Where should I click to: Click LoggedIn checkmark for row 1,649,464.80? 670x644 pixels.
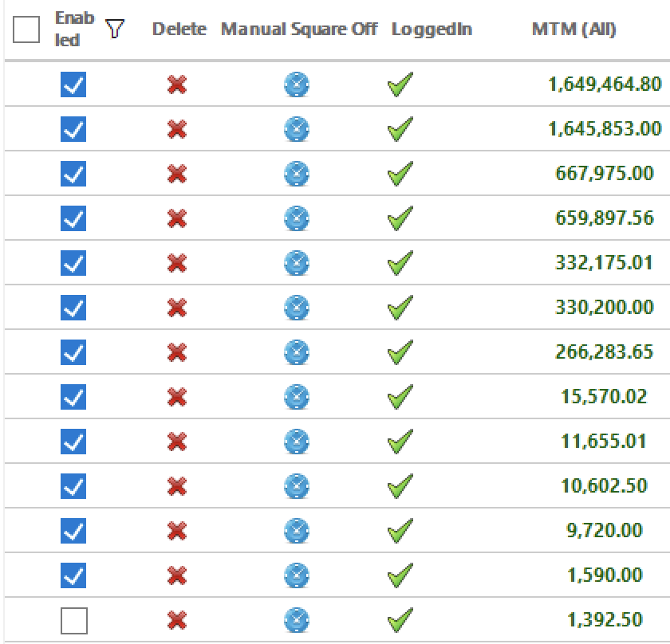click(400, 84)
